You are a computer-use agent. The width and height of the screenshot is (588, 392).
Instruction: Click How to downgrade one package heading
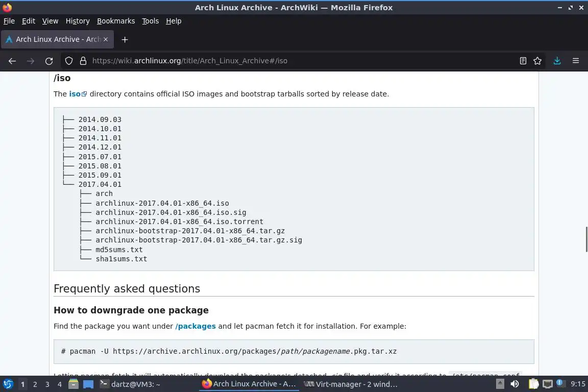point(131,310)
